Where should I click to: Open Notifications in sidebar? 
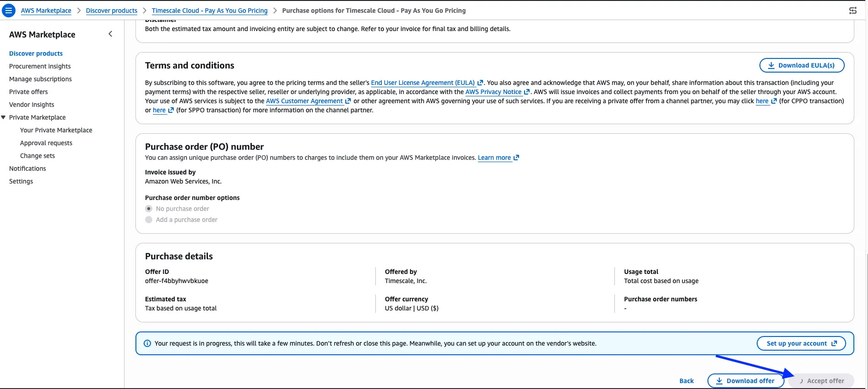[x=27, y=168]
